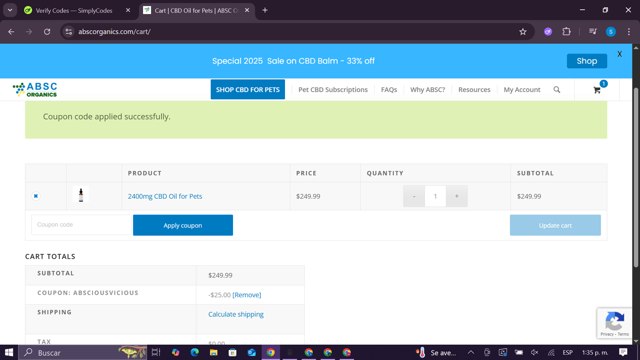Open Microsoft Store from the taskbar
The image size is (640, 360).
coord(233,352)
